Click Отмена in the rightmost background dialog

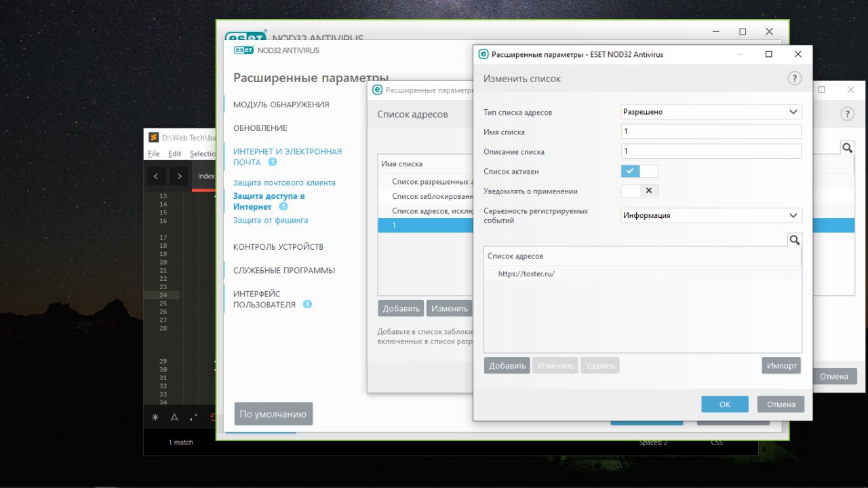pyautogui.click(x=834, y=376)
